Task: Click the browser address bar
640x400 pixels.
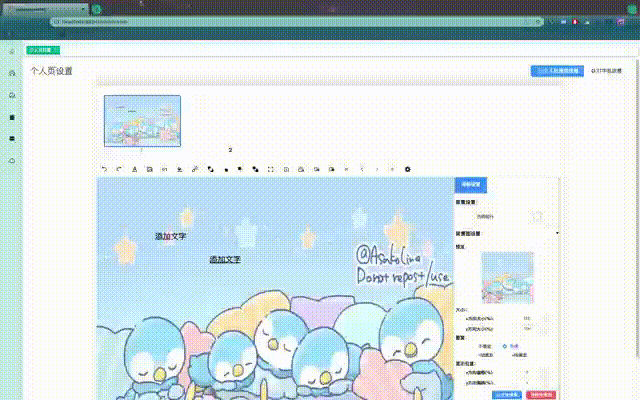Action: tap(297, 22)
